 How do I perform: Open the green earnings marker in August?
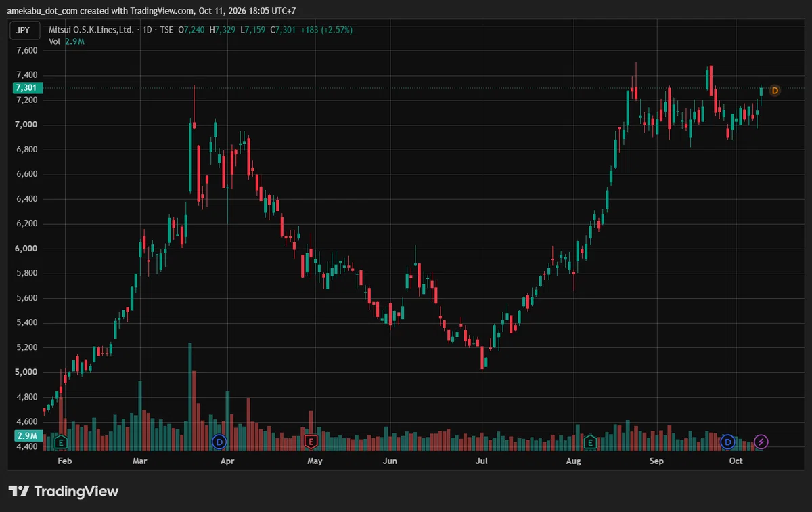pyautogui.click(x=590, y=442)
